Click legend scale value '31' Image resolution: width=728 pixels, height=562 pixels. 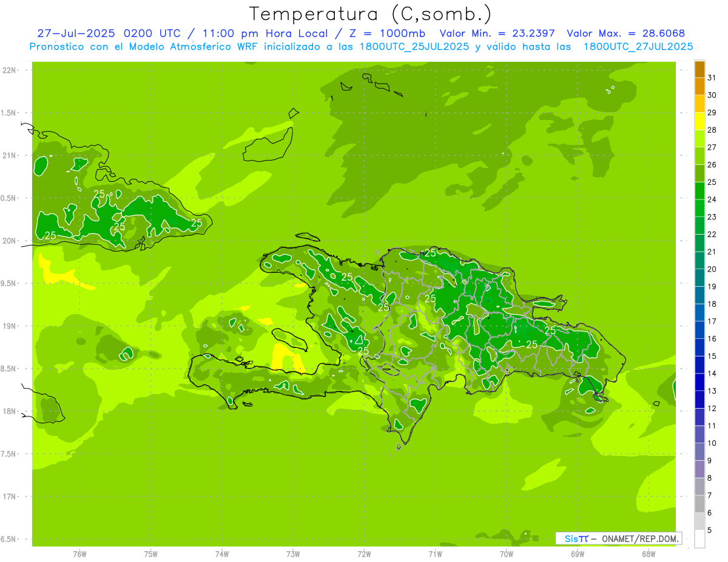pyautogui.click(x=712, y=78)
